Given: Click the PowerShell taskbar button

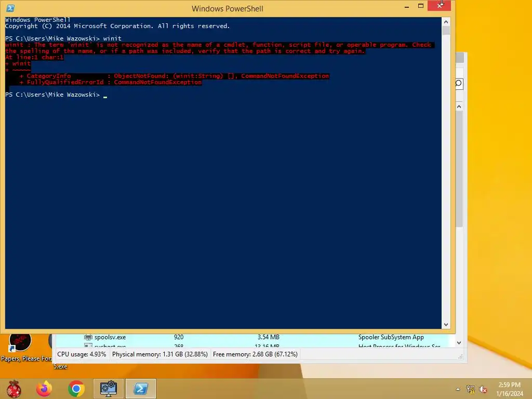Looking at the screenshot, I should point(141,389).
